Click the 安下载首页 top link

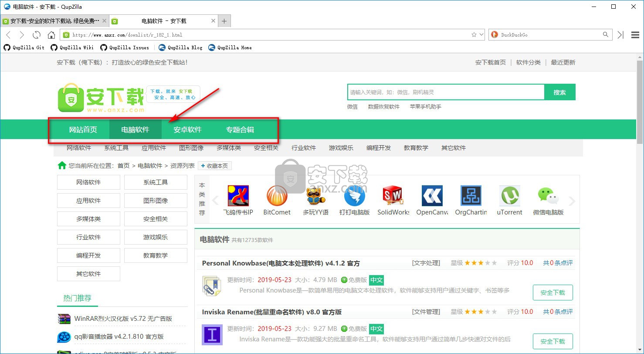tap(491, 62)
